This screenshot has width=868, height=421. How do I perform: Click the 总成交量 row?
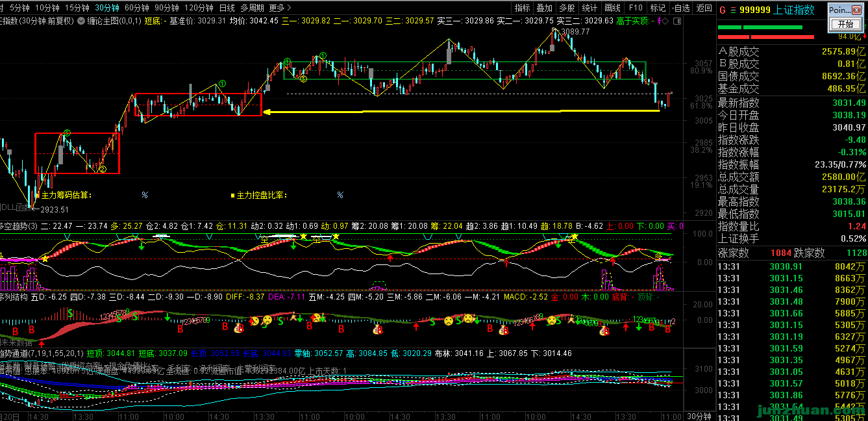791,189
